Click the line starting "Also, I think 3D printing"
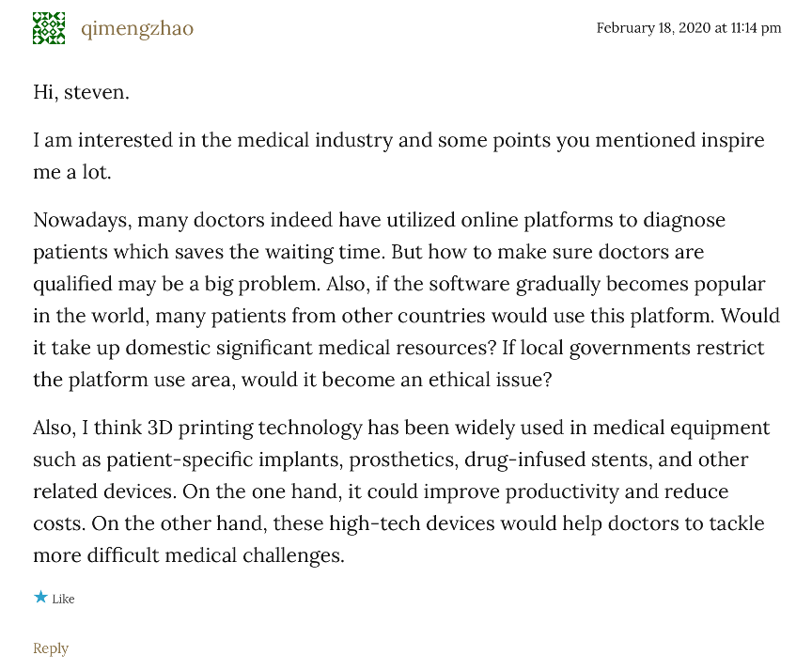The width and height of the screenshot is (812, 671). tap(401, 429)
